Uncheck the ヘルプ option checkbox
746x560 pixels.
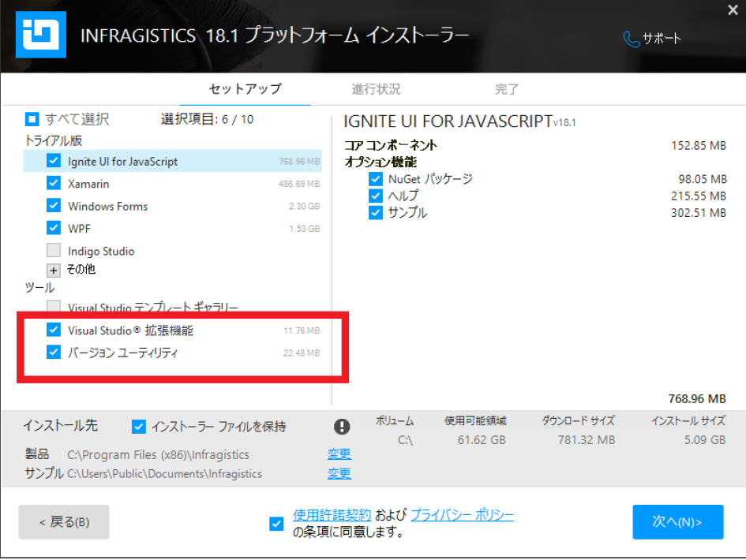pos(376,196)
